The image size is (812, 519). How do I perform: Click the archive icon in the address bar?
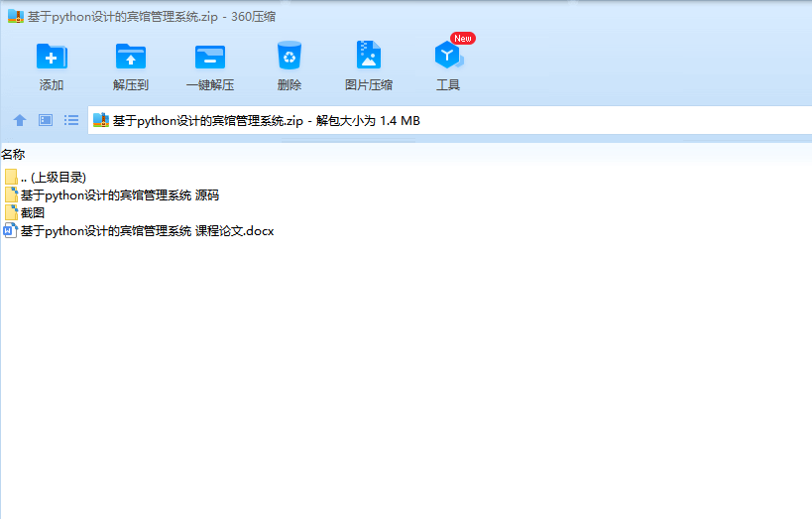click(101, 120)
